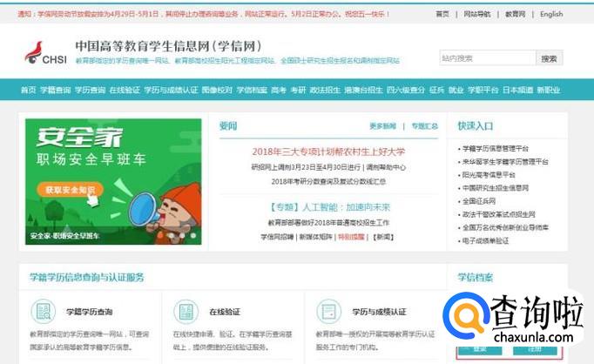This screenshot has width=594, height=364.
Task: Click the 搜索 button
Action: click(549, 58)
